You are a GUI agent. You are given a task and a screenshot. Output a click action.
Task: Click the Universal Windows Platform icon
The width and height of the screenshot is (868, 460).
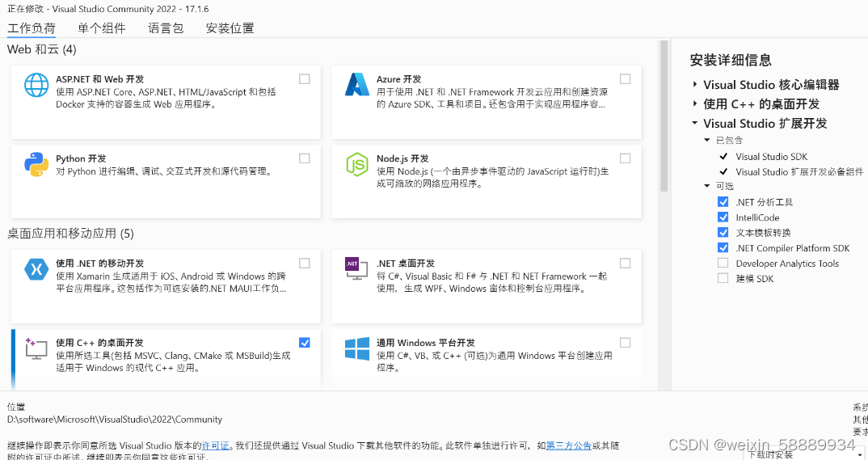click(357, 348)
